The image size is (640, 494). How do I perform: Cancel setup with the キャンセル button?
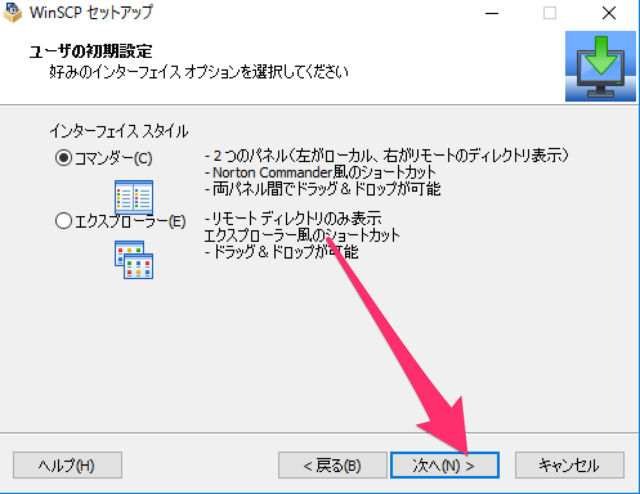click(567, 465)
